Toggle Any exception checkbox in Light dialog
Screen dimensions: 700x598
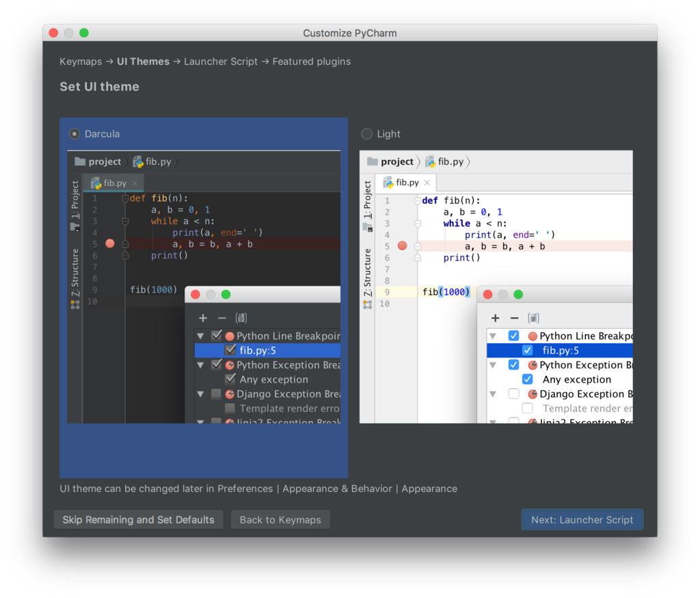click(x=528, y=379)
